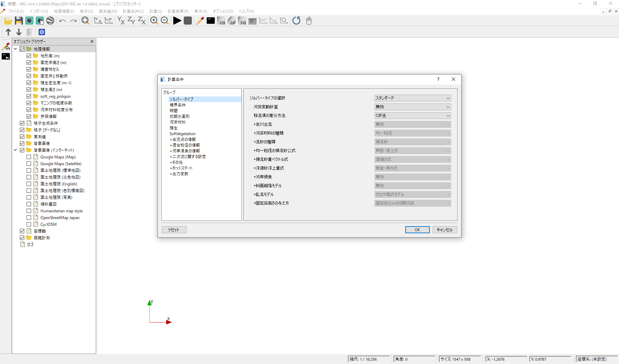
Task: Uncheck the 地形高 (m) checkbox
Action: click(29, 56)
